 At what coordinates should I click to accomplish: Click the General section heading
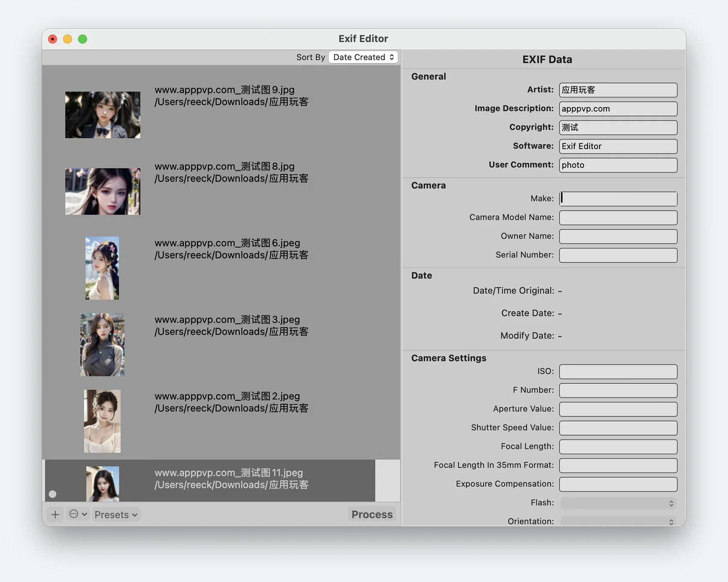pyautogui.click(x=429, y=77)
